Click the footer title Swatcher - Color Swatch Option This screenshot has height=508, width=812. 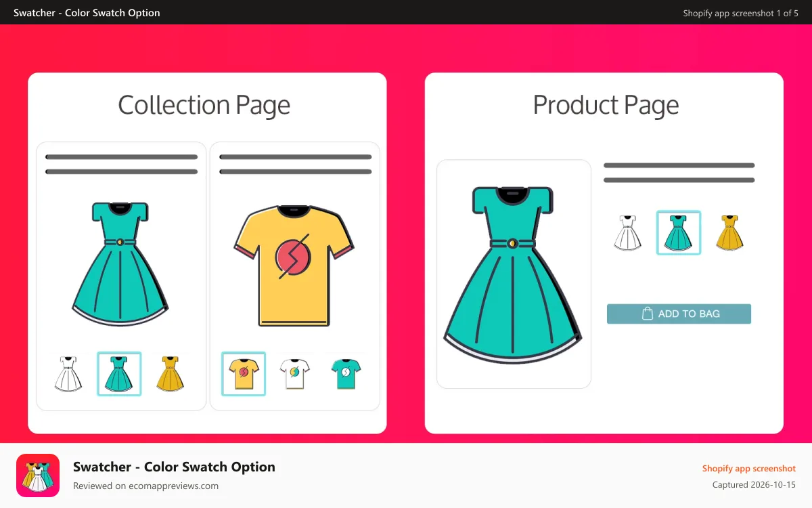tap(174, 467)
